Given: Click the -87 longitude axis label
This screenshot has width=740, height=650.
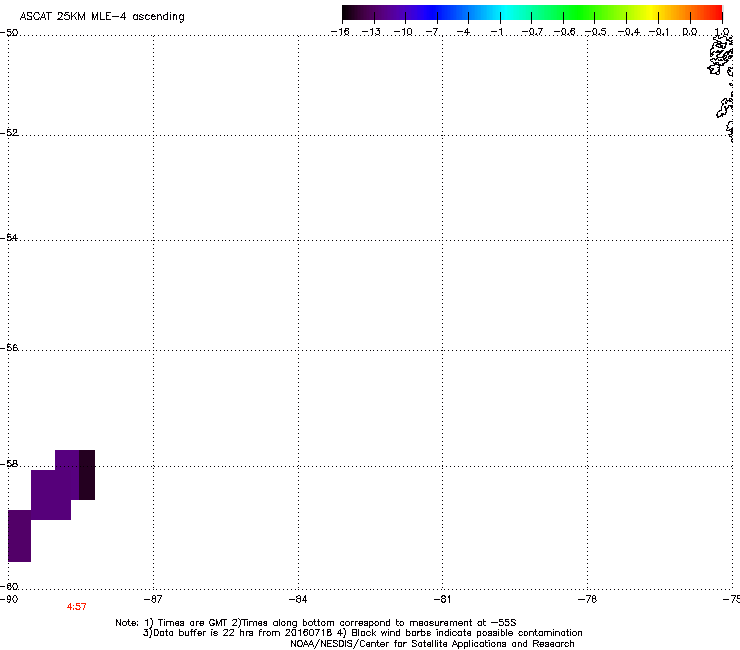Looking at the screenshot, I should [x=153, y=599].
